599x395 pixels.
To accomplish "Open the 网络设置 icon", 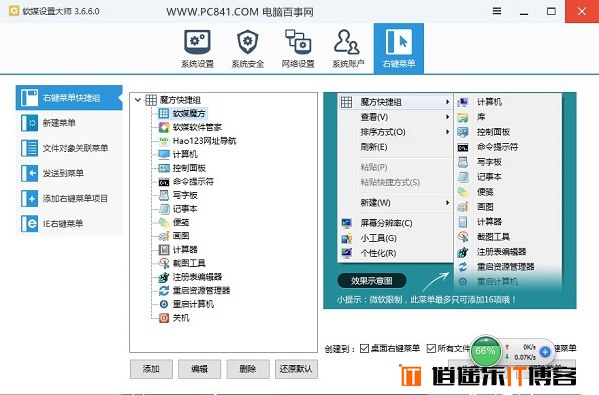I will (x=298, y=48).
